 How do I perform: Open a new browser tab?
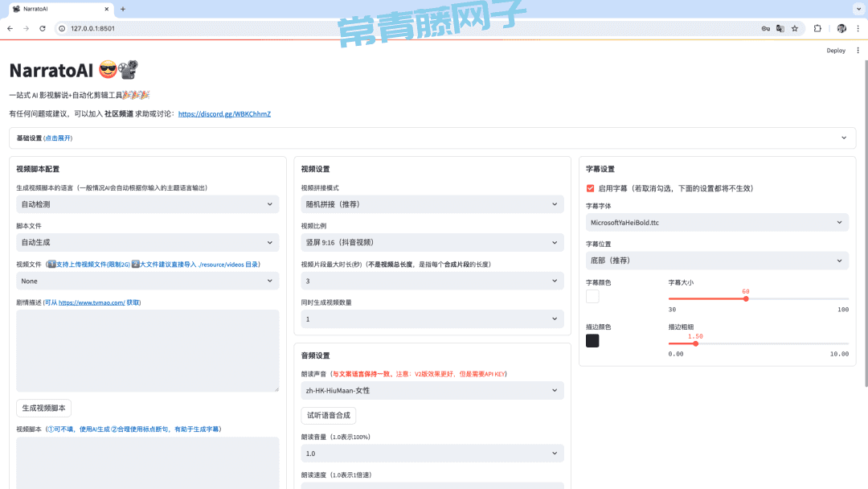(x=123, y=9)
